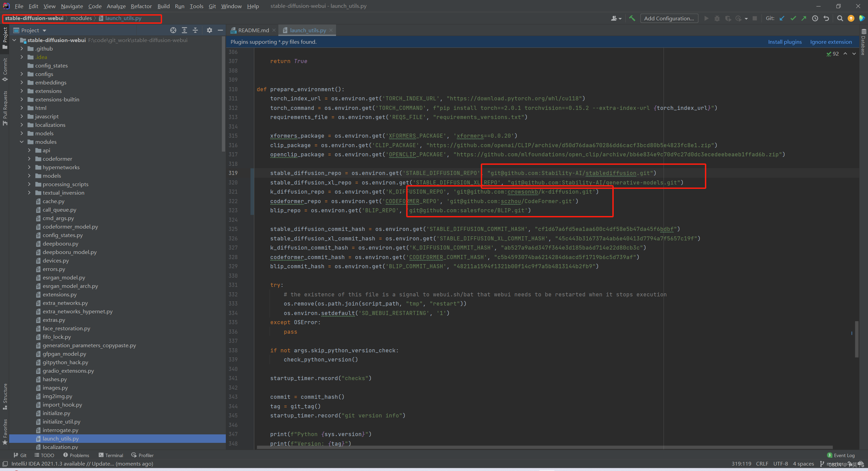Click the Install plugins link

click(785, 42)
